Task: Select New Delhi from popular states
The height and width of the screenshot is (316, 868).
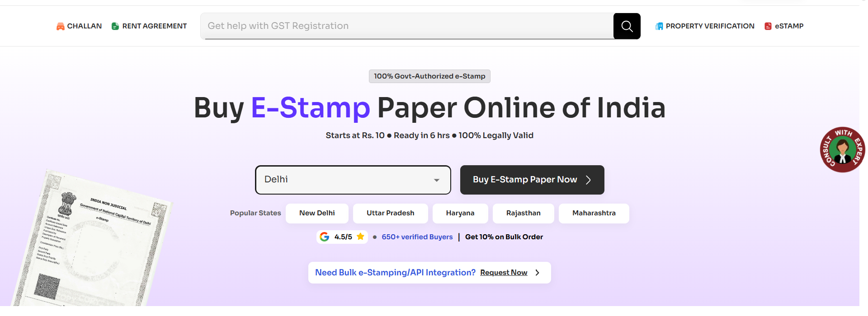Action: click(317, 213)
